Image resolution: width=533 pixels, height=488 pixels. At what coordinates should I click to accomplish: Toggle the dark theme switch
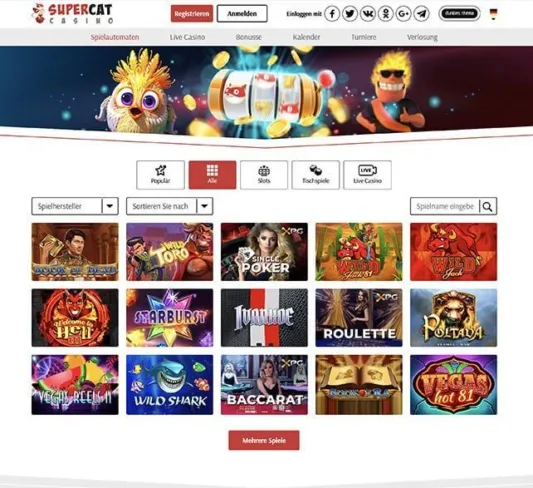(x=459, y=14)
